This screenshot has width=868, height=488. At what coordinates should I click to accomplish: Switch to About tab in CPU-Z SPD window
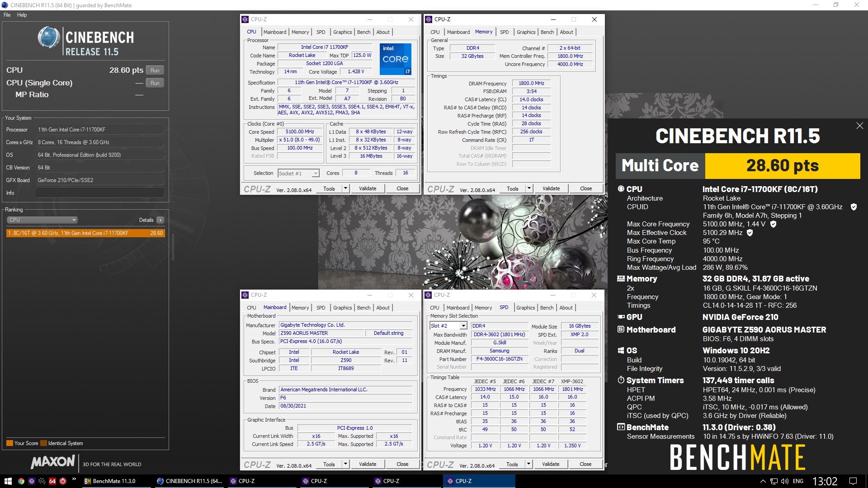pyautogui.click(x=566, y=308)
